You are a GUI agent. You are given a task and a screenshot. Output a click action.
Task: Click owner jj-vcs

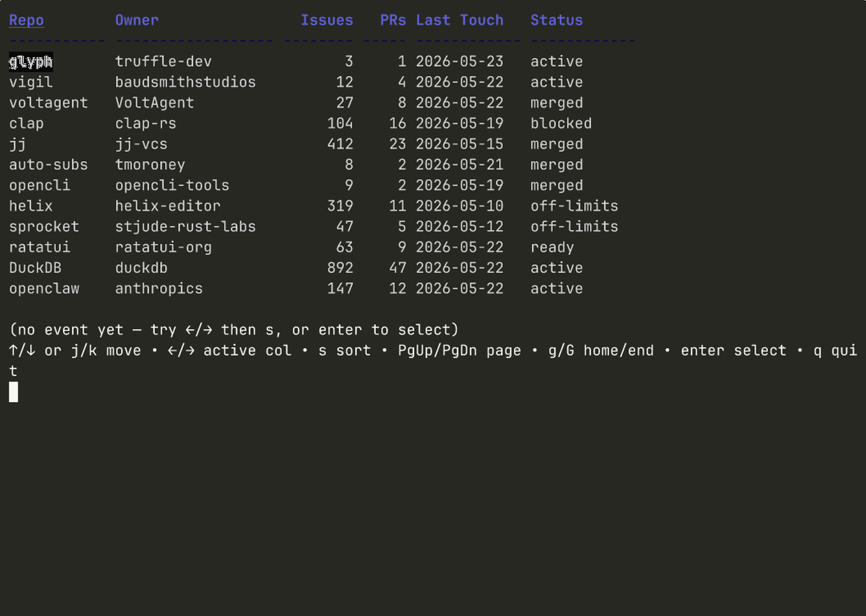[x=141, y=145]
